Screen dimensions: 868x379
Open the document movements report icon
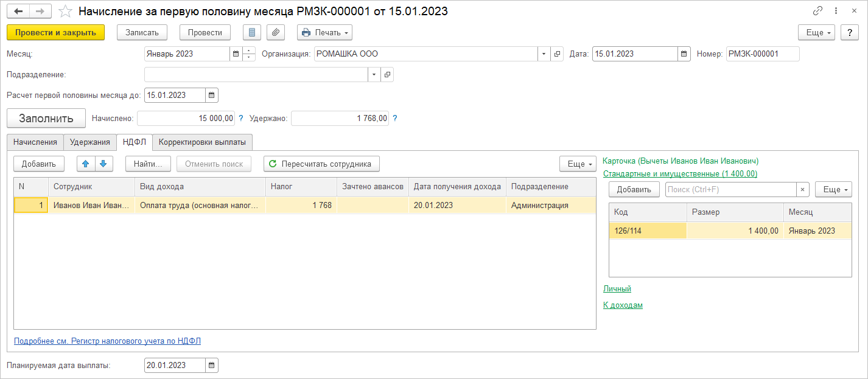pos(252,32)
